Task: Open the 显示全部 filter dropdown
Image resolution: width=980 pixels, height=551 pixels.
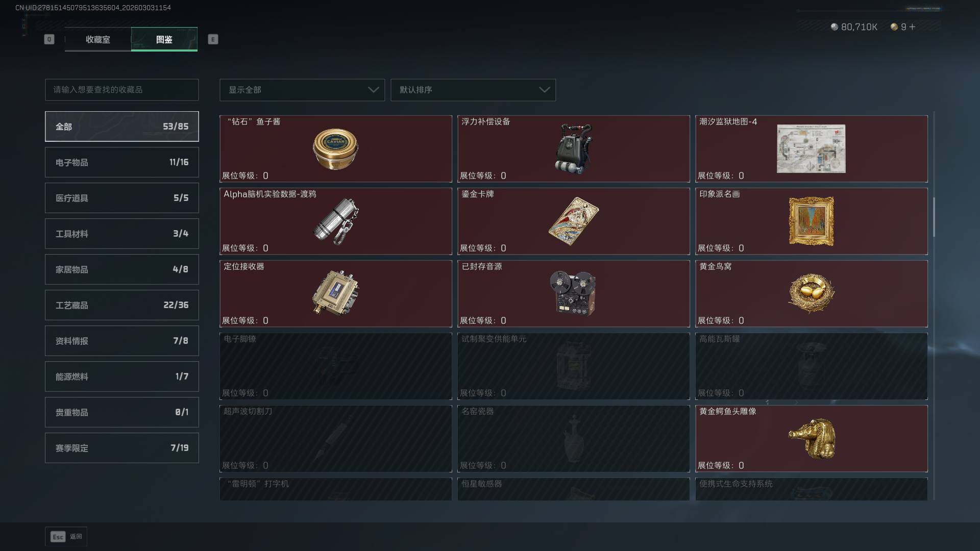Action: [x=302, y=90]
